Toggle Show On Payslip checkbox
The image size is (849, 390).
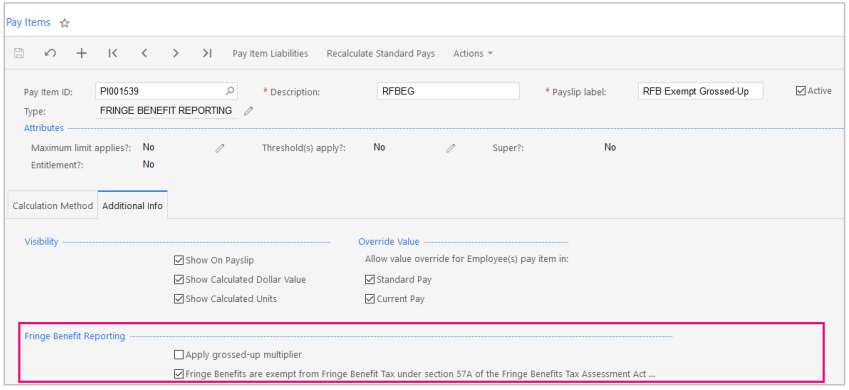(179, 261)
